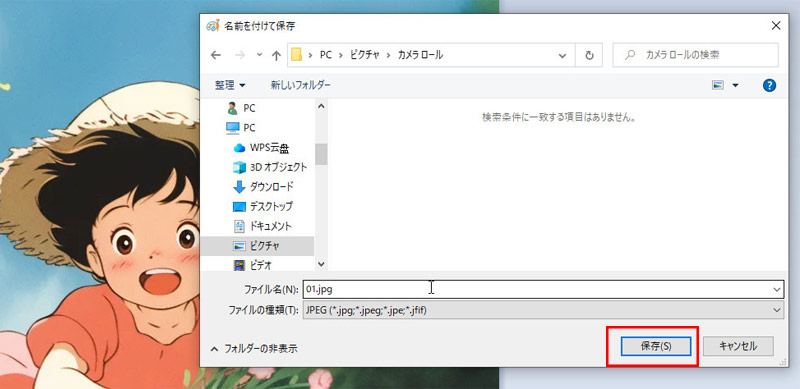800x389 pixels.
Task: Open ドキュメント folder
Action: (262, 226)
